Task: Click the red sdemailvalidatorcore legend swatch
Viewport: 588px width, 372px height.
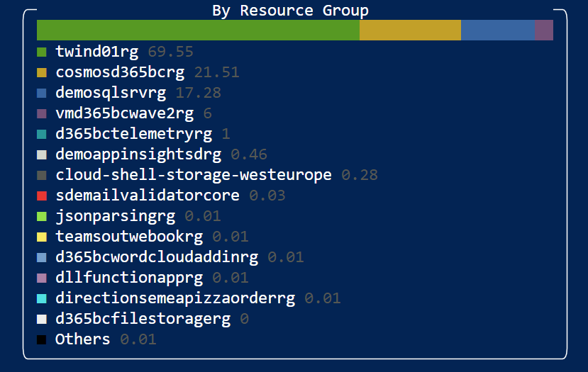Action: tap(42, 196)
